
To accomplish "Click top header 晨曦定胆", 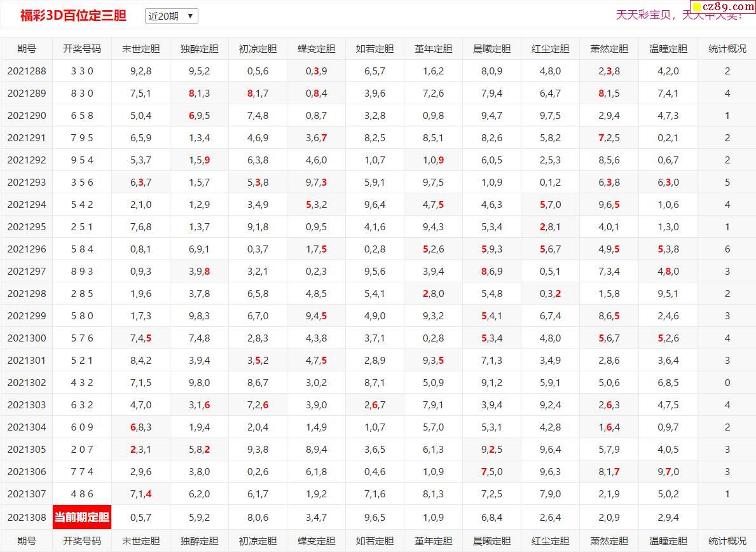I will coord(491,48).
